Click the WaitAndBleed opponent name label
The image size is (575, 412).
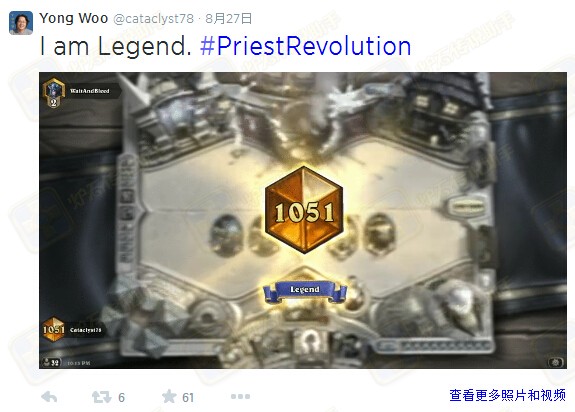coord(89,91)
